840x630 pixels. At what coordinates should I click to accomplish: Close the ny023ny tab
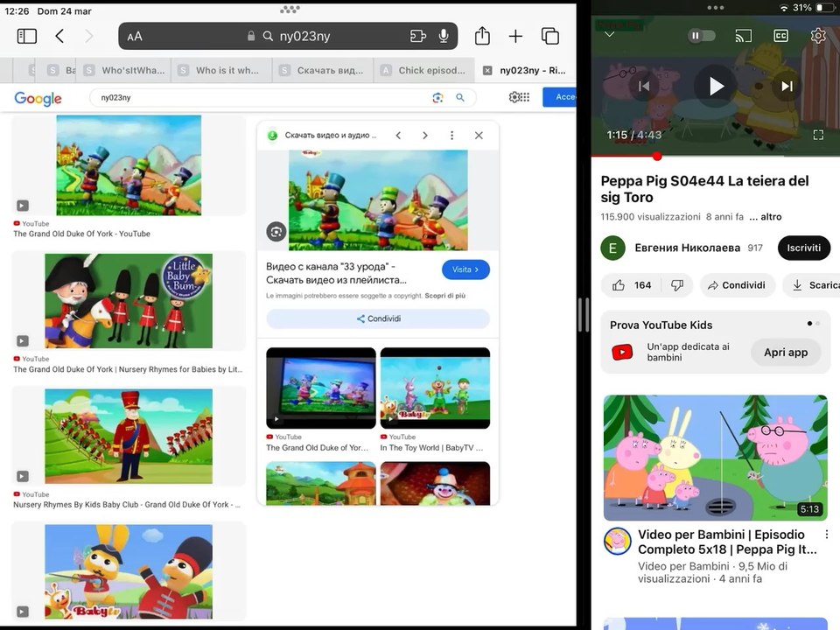point(487,70)
